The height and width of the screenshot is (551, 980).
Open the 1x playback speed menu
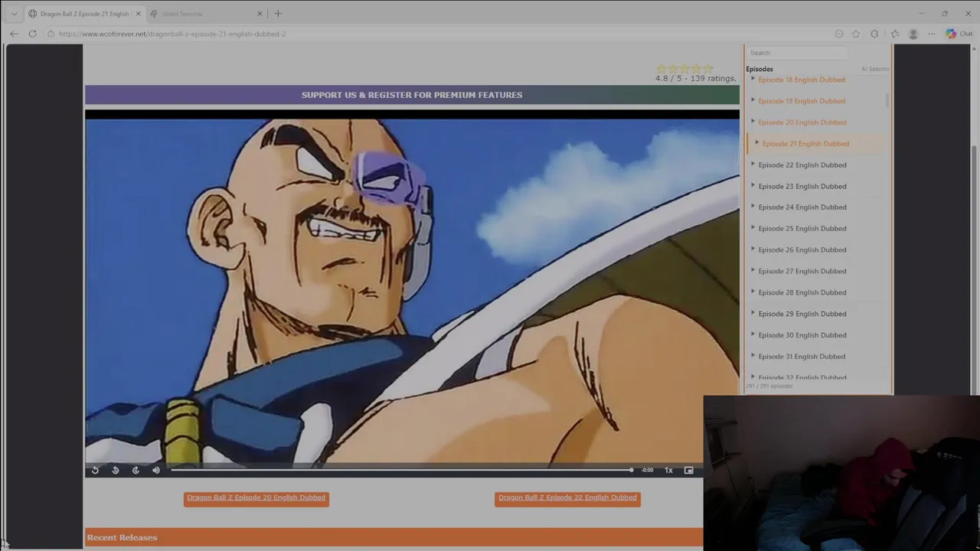(668, 470)
